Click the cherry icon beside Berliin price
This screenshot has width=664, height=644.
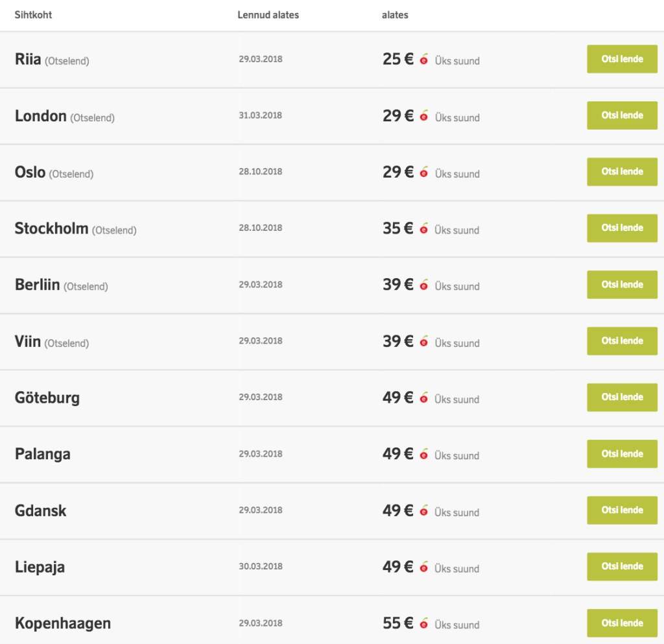[x=424, y=285]
